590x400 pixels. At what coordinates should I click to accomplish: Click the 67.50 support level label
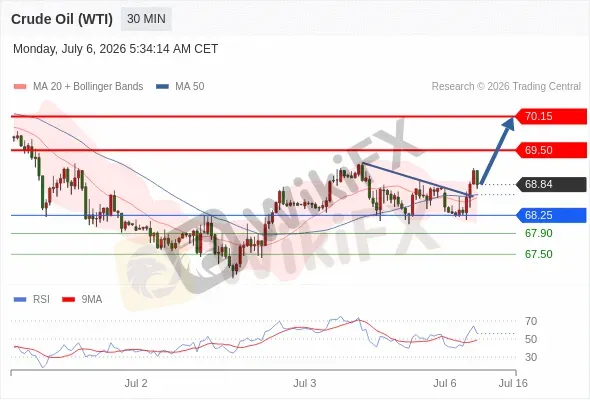pyautogui.click(x=538, y=254)
